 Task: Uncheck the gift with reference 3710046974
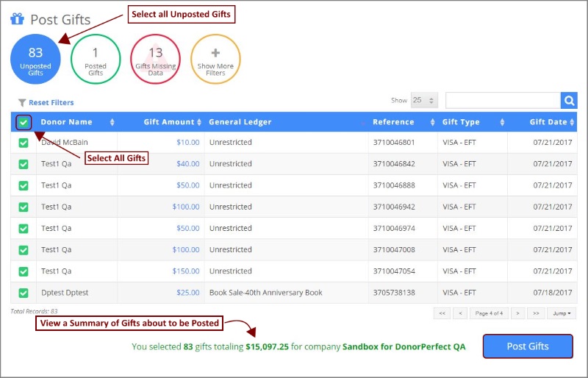point(24,228)
